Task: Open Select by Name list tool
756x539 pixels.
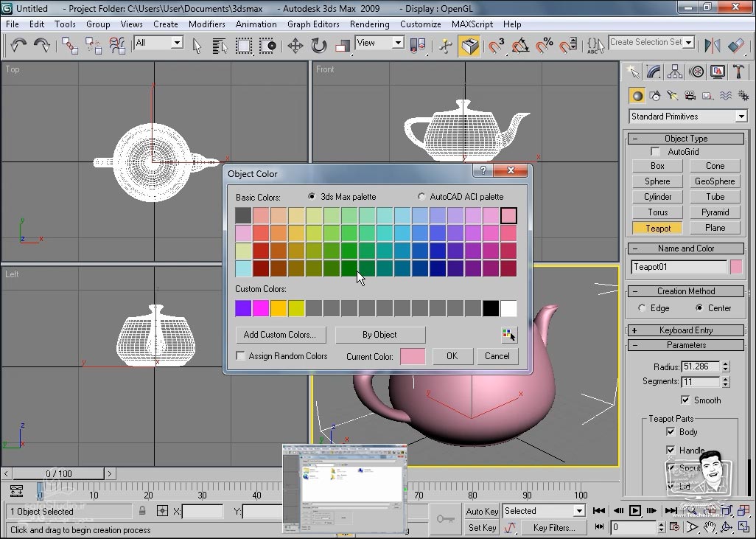Action: (220, 46)
